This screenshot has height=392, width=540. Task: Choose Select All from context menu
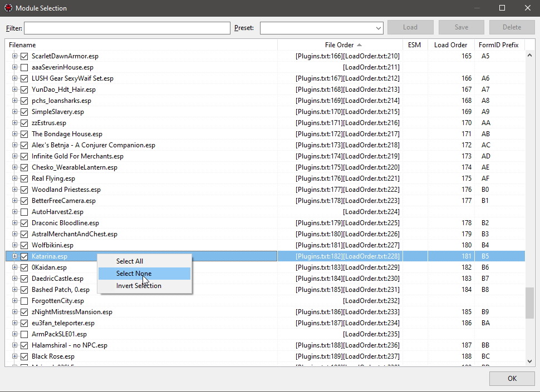130,261
